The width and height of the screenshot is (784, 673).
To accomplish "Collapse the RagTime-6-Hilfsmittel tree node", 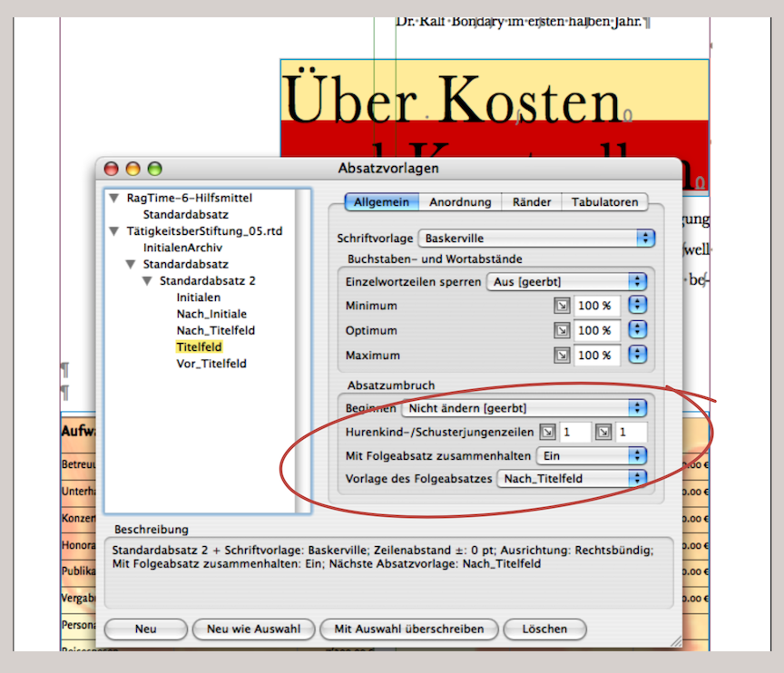I will point(114,199).
